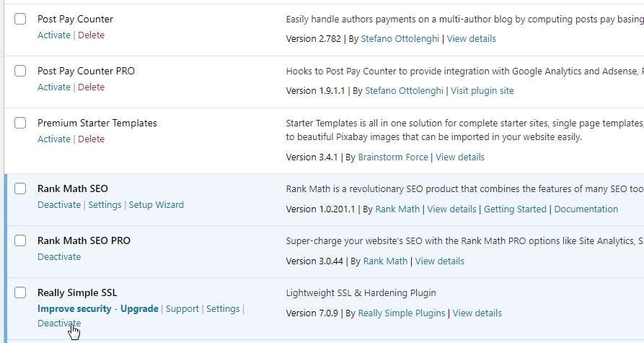Screen dimensions: 644x343
Task: Check the Rank Math SEO PRO checkbox
Action: [20, 240]
